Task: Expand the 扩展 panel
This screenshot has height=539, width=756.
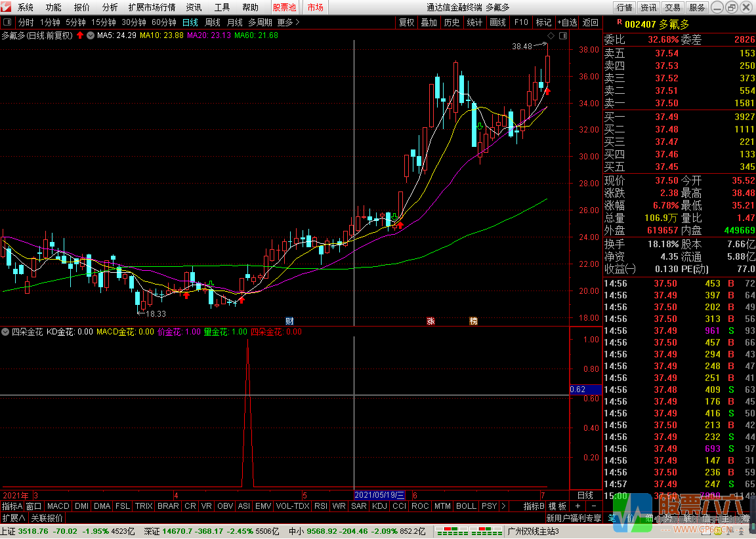Action: click(x=14, y=518)
